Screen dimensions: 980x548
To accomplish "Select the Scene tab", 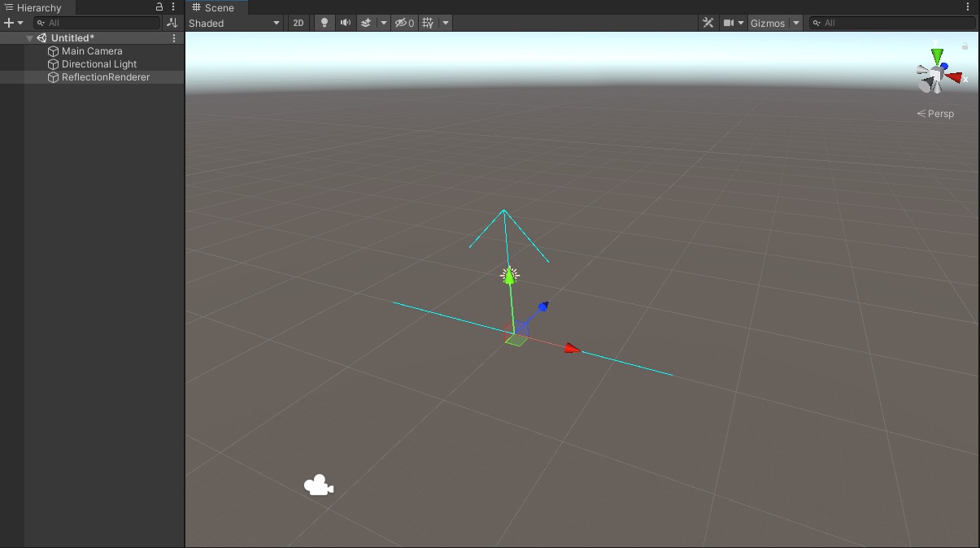I will point(214,7).
